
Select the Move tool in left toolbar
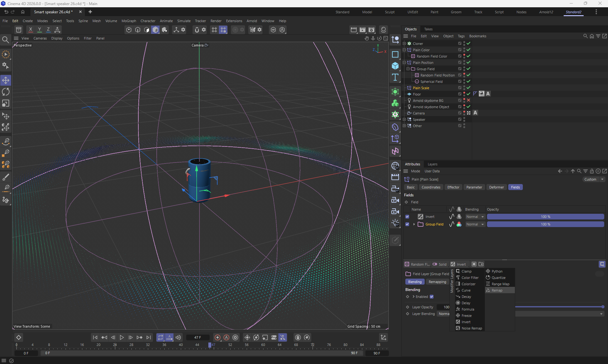coord(6,80)
